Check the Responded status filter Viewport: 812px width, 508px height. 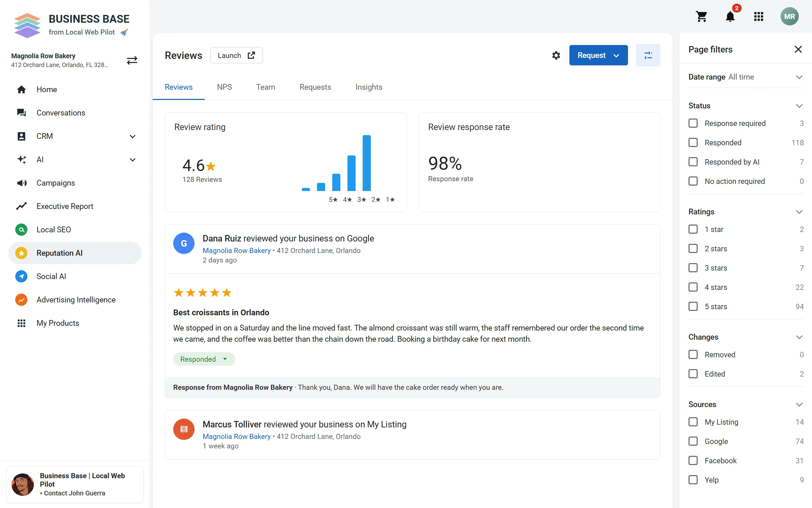(x=693, y=143)
